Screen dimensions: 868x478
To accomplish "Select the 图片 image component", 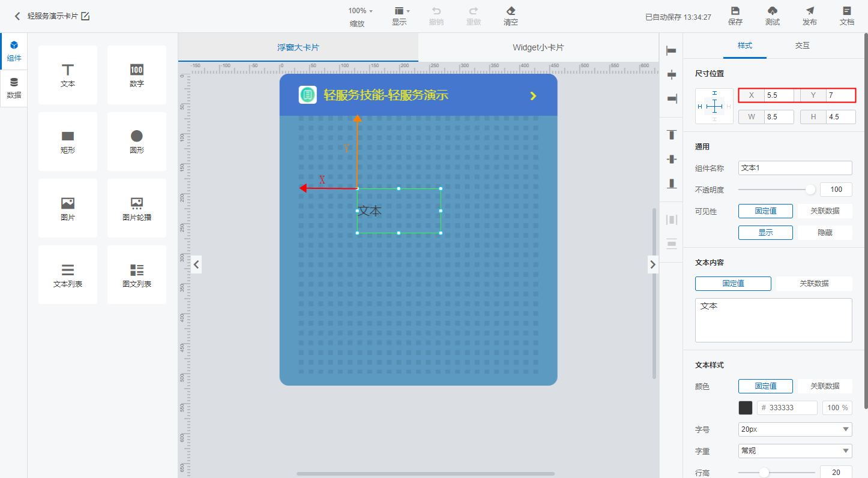I will (68, 208).
